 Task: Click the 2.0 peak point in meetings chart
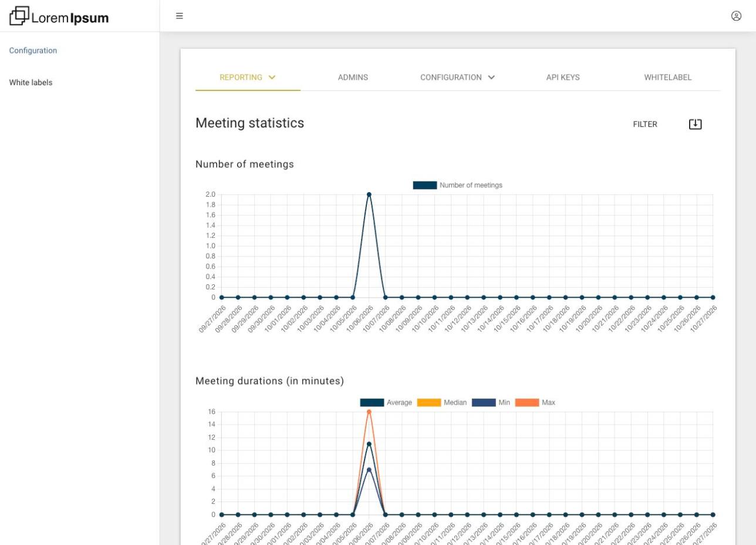(x=369, y=194)
